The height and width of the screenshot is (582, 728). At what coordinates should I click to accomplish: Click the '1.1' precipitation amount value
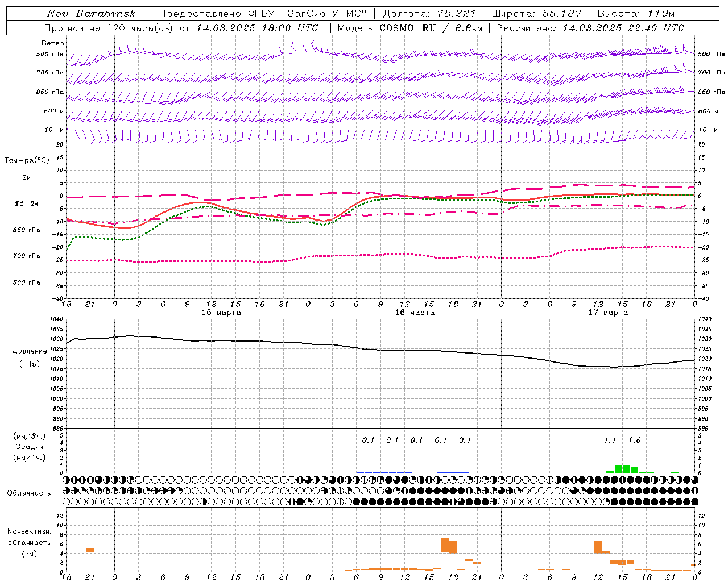click(610, 440)
